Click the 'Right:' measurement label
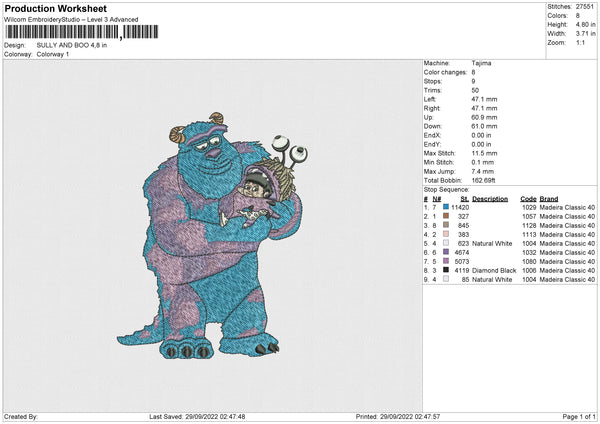The height and width of the screenshot is (424, 600). click(432, 108)
